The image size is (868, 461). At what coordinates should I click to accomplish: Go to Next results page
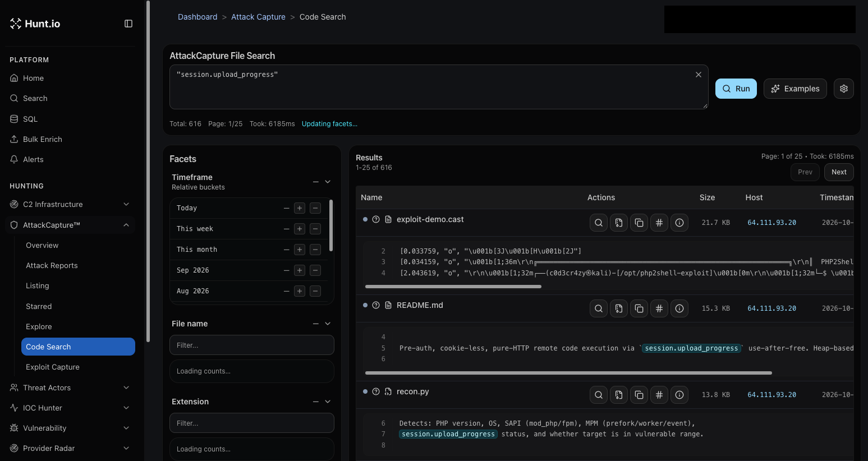839,172
